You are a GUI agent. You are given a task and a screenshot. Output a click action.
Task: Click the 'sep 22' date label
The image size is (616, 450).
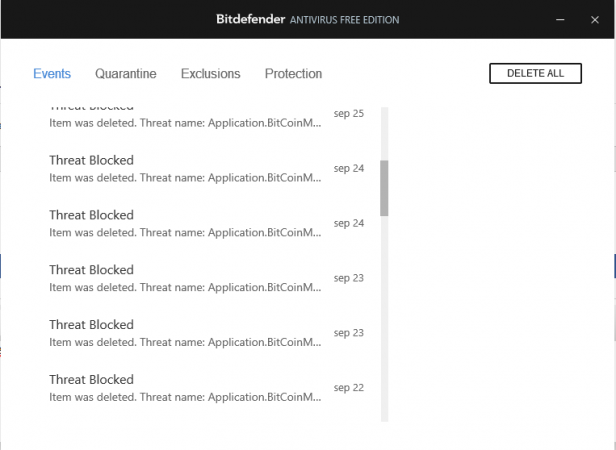349,388
